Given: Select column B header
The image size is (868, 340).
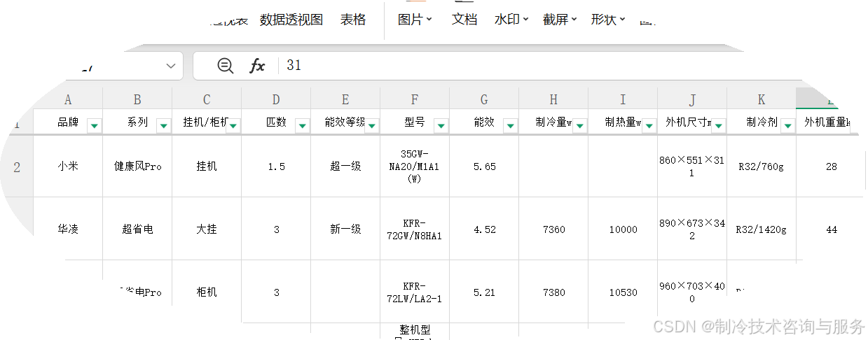Looking at the screenshot, I should 137,99.
